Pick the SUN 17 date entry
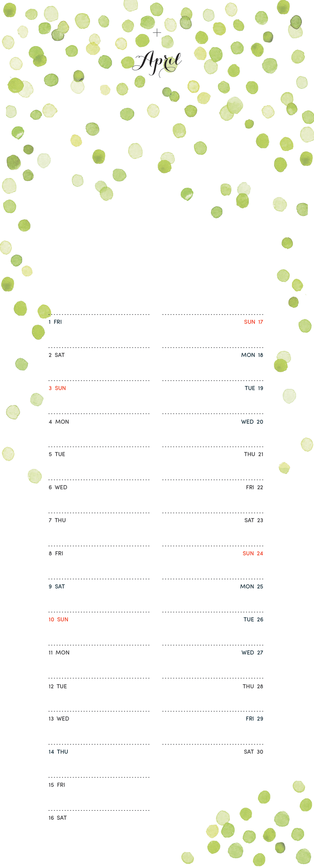Screen dimensions: 314x868 [x=254, y=322]
